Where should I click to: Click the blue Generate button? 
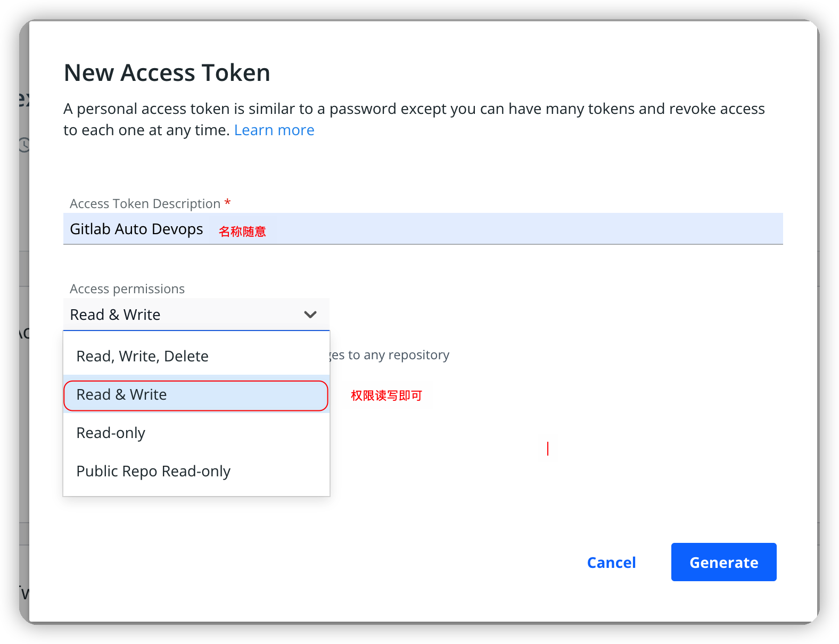tap(723, 562)
